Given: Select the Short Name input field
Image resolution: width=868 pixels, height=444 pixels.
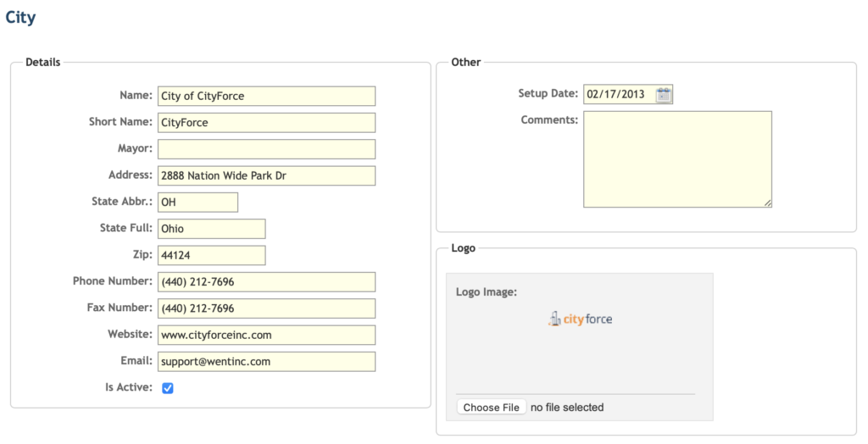Looking at the screenshot, I should click(x=266, y=122).
